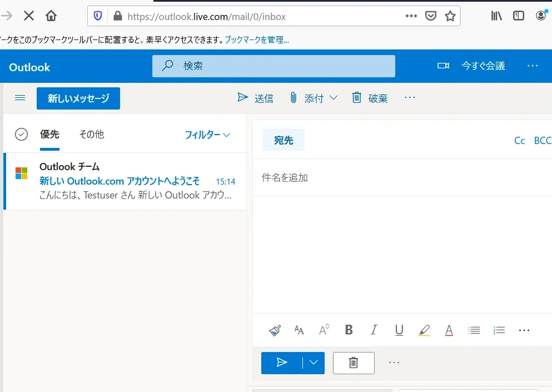Click 今すぐ会議 meet now

(x=483, y=66)
